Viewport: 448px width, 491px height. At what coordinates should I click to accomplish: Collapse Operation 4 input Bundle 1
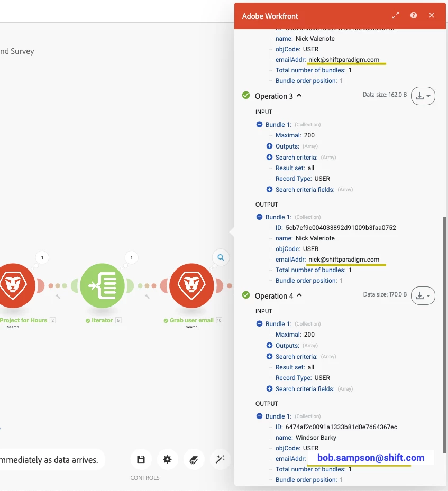259,323
